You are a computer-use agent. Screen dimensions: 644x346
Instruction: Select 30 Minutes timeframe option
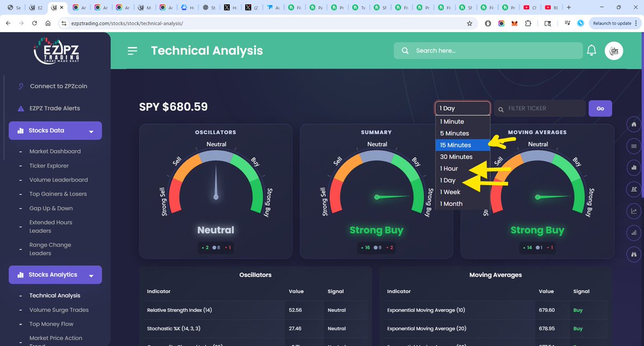[463, 157]
